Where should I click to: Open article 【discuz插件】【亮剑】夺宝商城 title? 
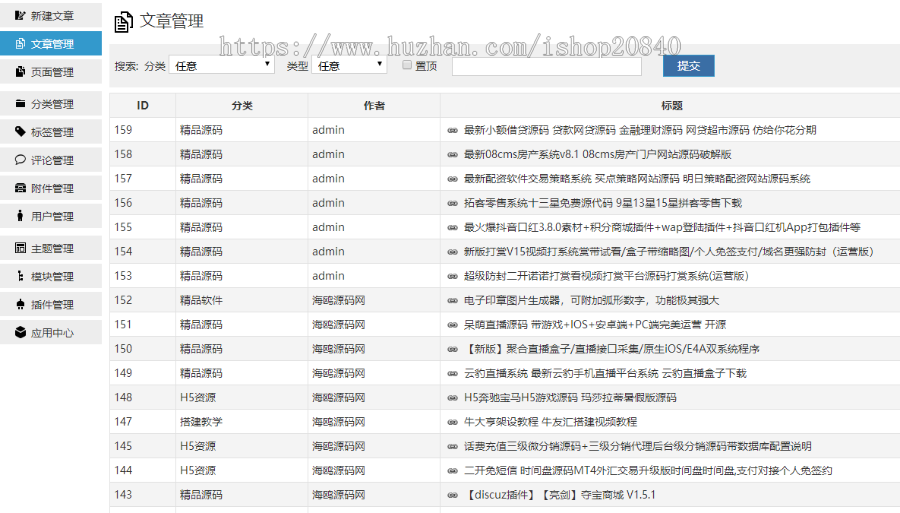click(x=560, y=495)
